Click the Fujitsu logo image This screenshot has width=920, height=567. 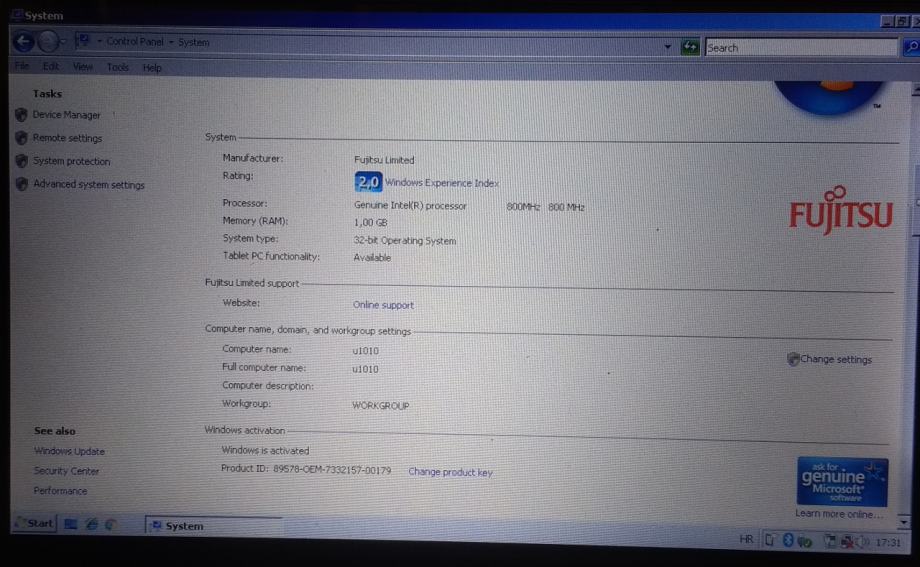click(841, 210)
